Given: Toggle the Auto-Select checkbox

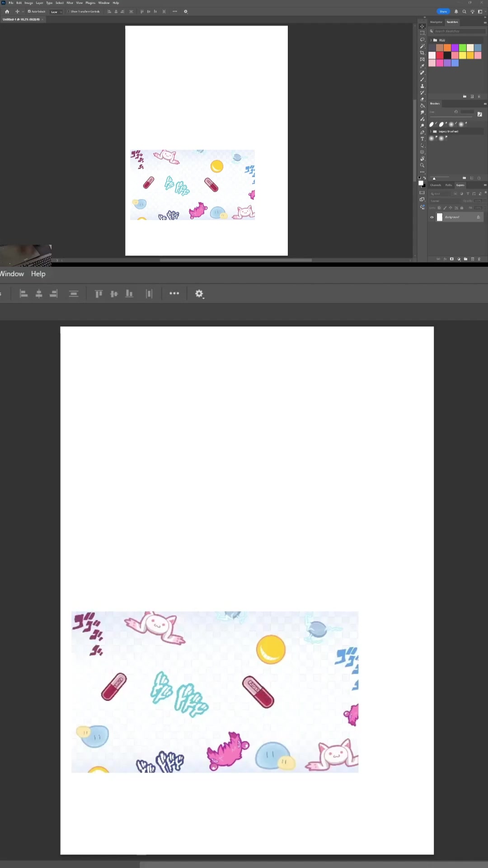Looking at the screenshot, I should (x=29, y=11).
